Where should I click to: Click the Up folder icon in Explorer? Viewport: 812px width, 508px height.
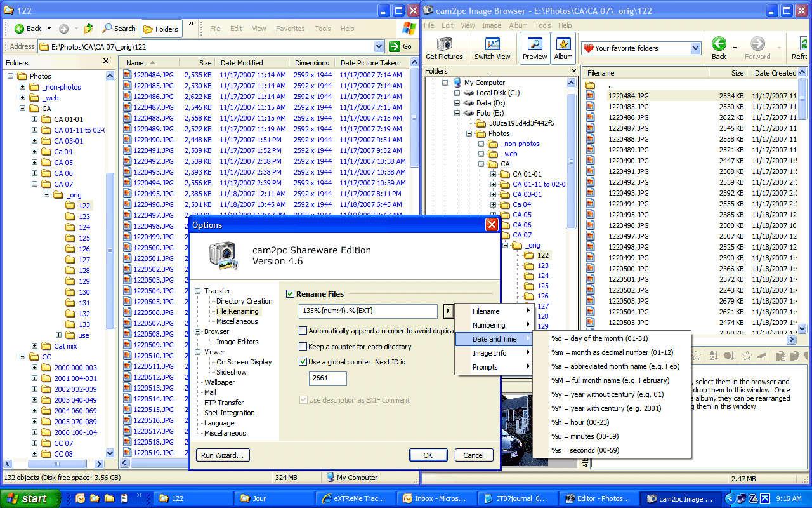point(88,29)
